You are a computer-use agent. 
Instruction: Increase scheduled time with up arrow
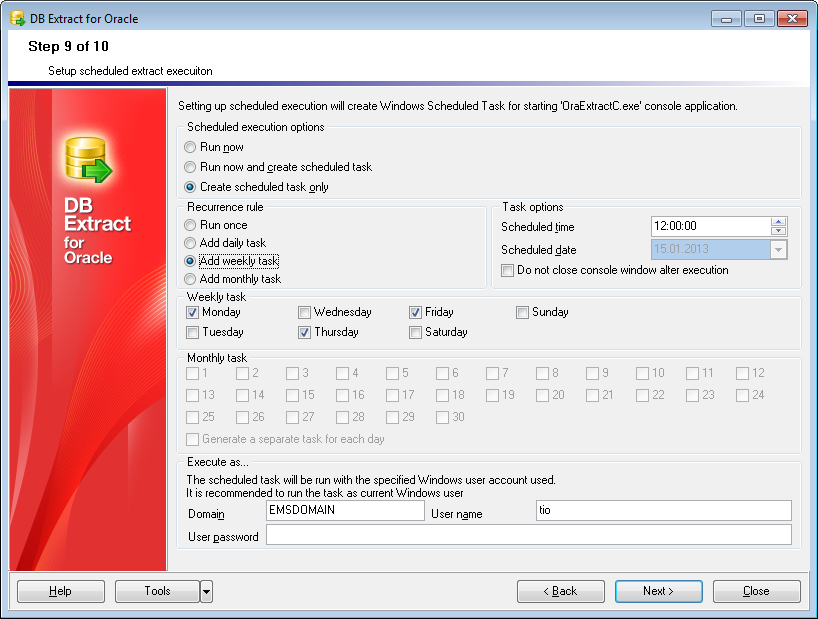click(x=778, y=222)
